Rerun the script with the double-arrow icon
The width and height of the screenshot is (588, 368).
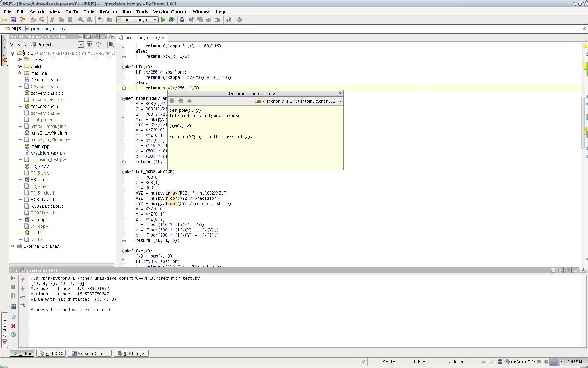tap(13, 278)
